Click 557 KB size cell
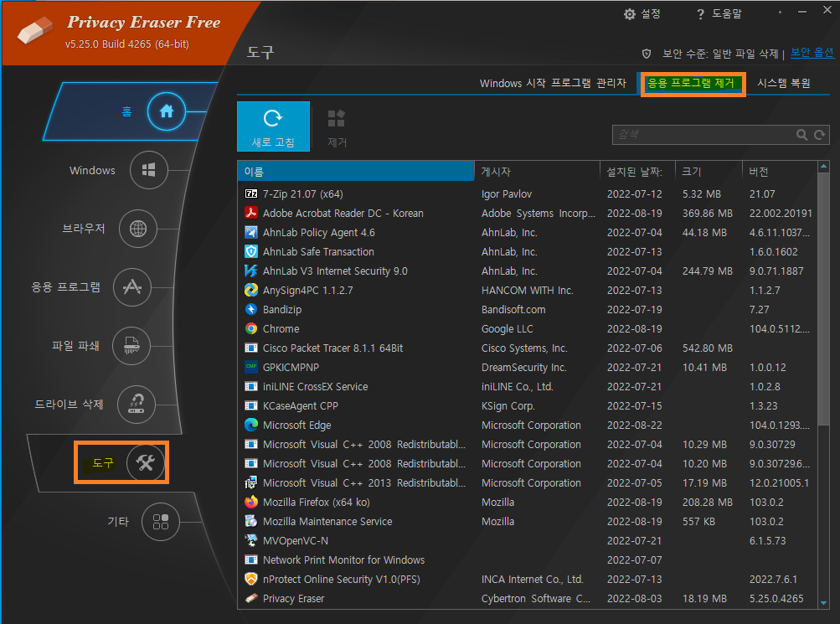This screenshot has width=840, height=624. 698,522
